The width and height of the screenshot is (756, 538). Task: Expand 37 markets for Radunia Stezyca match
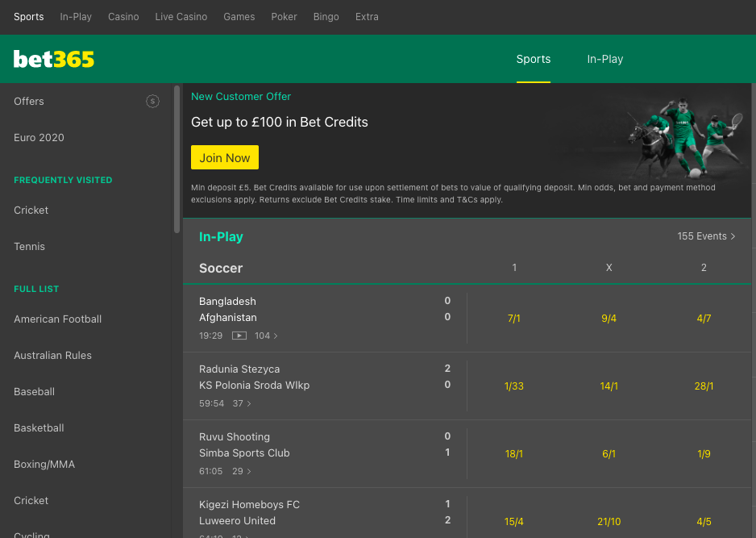(x=242, y=403)
